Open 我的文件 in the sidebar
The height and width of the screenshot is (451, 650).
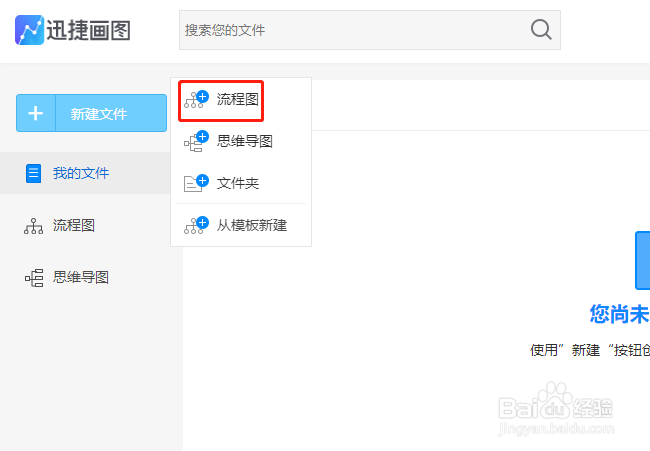click(x=81, y=173)
